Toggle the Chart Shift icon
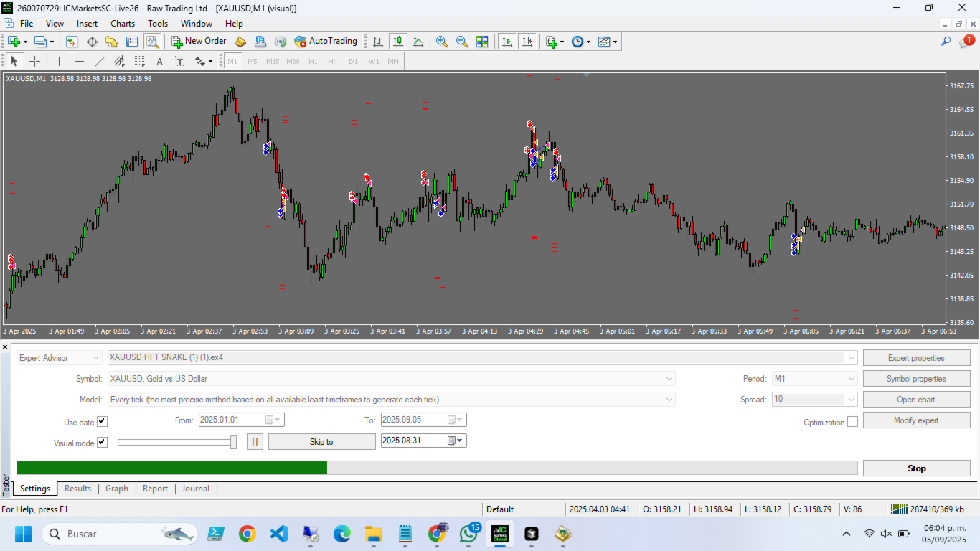The width and height of the screenshot is (980, 551). [x=527, y=42]
